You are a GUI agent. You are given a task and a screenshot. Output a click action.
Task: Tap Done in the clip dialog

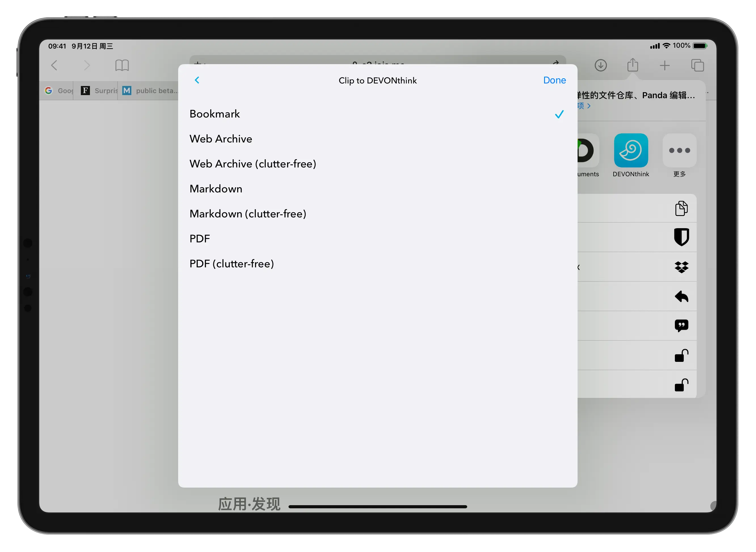coord(554,80)
